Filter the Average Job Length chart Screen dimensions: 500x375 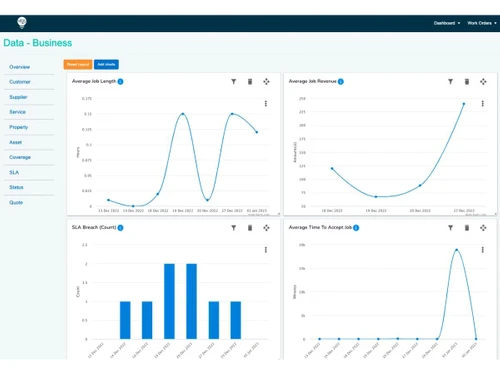pos(234,81)
